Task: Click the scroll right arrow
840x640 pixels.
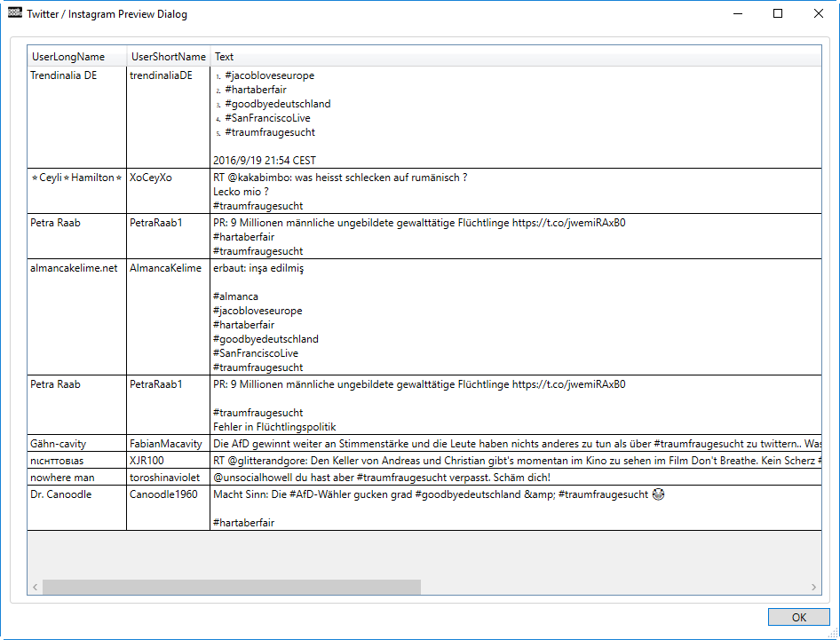Action: [813, 587]
